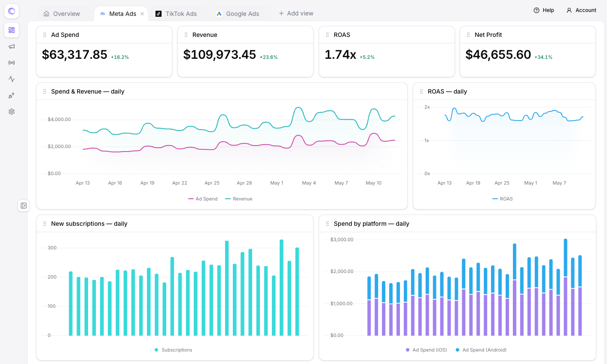Image resolution: width=607 pixels, height=364 pixels.
Task: Close the Meta Ads tab
Action: (x=142, y=14)
